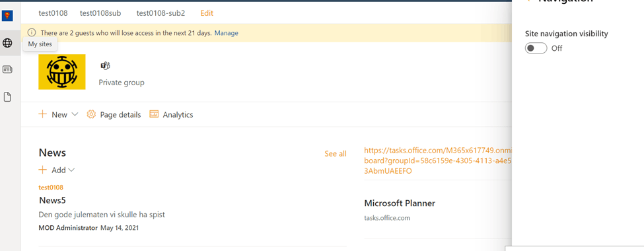Open My sites globe icon
The height and width of the screenshot is (251, 644).
pyautogui.click(x=7, y=43)
